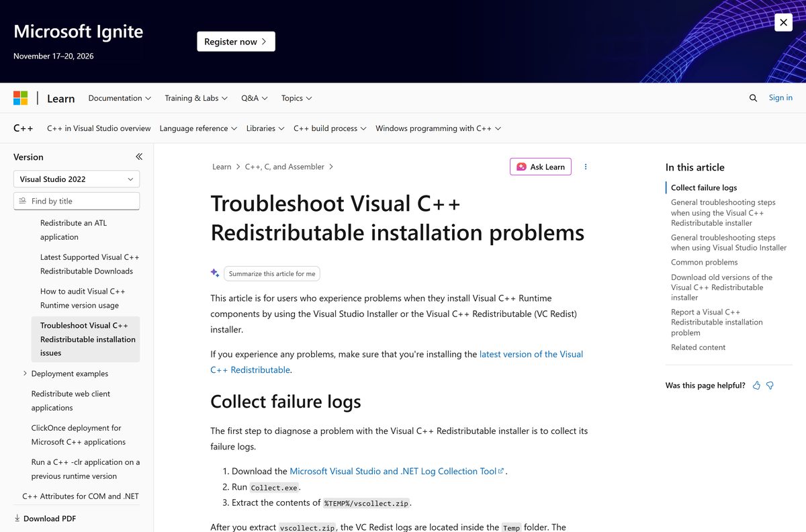806x532 pixels.
Task: Expand the Language reference menu
Action: [198, 128]
